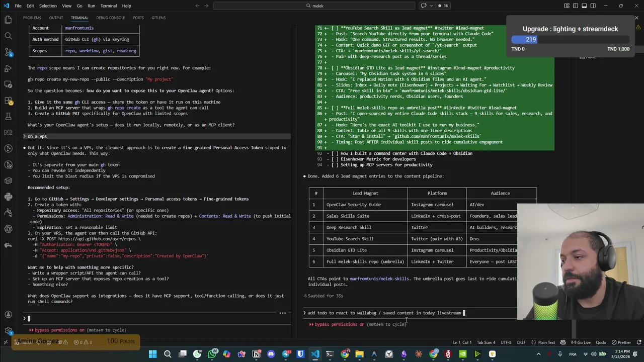
Task: Open Remote Explorer in activity bar
Action: click(x=8, y=84)
